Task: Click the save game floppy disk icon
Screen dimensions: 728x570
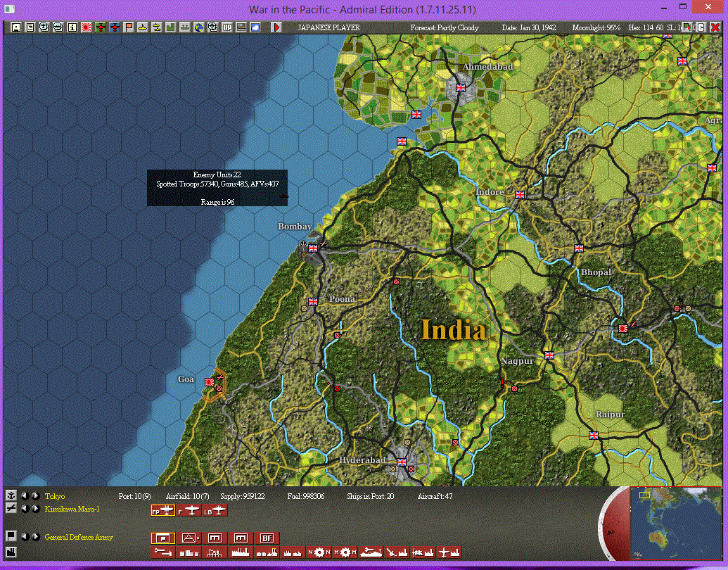Action: (x=15, y=27)
